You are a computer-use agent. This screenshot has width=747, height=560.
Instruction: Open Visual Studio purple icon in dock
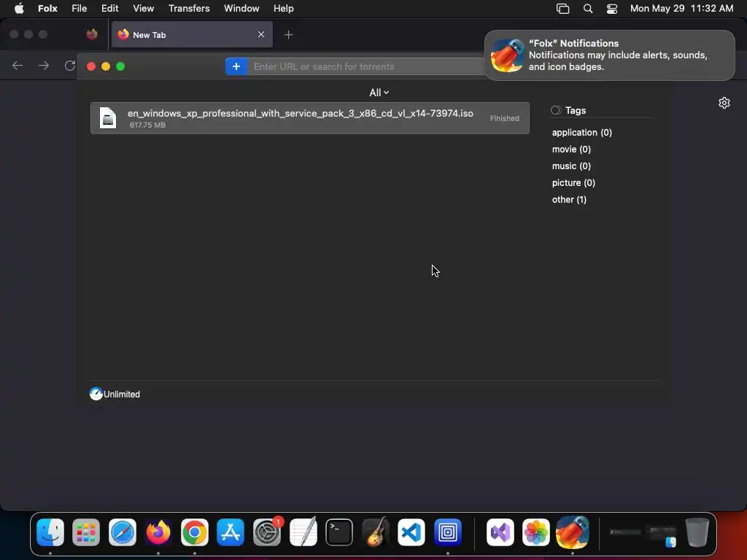(500, 532)
